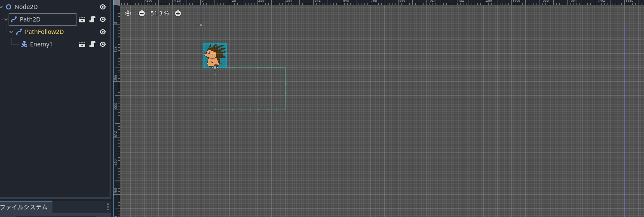The width and height of the screenshot is (644, 217).
Task: Reset zoom via the 51.3 % label
Action: (159, 13)
